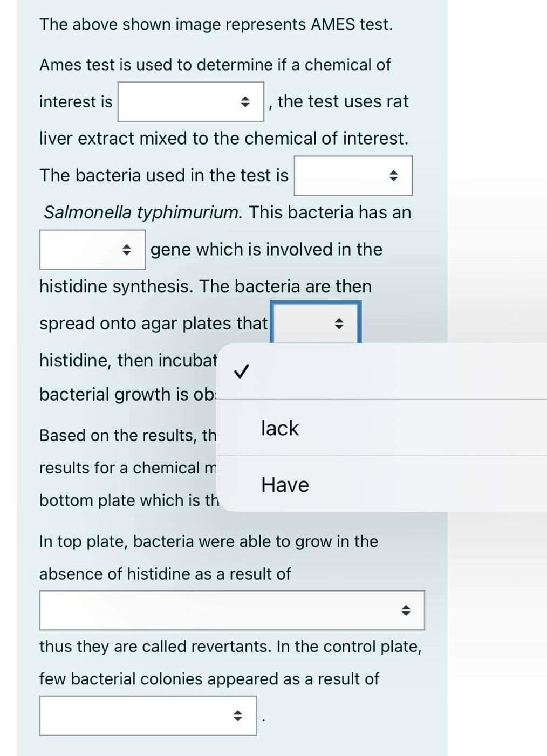This screenshot has width=547, height=756.
Task: Click the stepper arrows in the "interest is" selector
Action: (x=246, y=102)
